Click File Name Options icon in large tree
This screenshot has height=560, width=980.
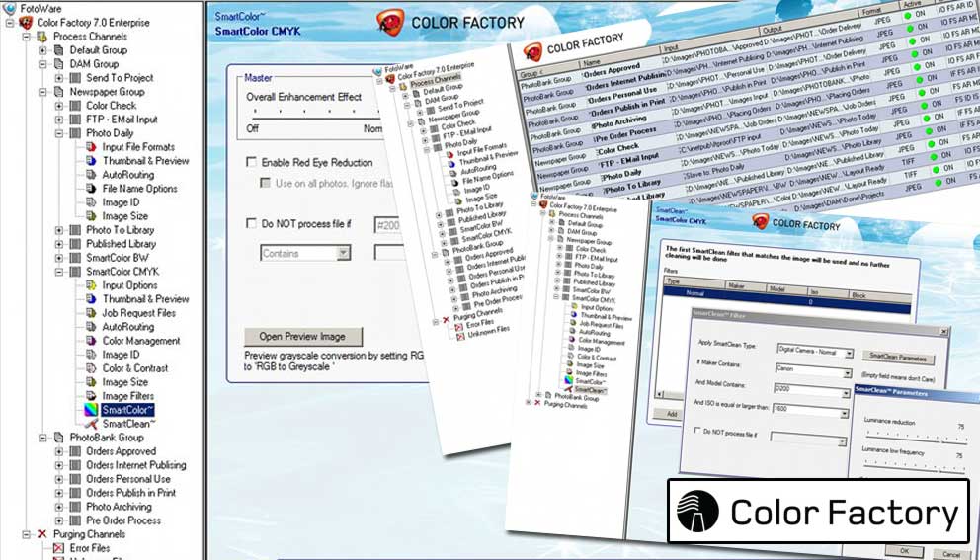click(x=91, y=188)
